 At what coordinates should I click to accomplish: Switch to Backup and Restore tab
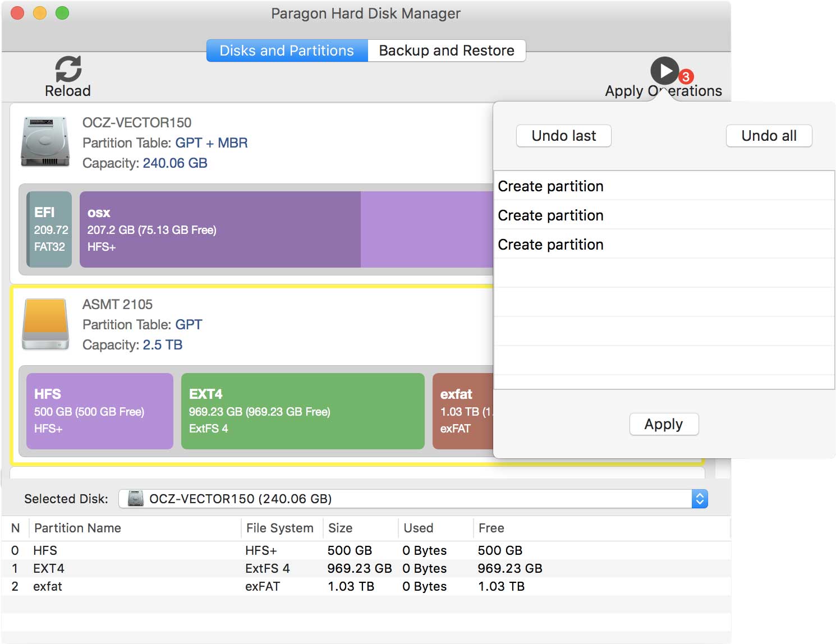447,50
